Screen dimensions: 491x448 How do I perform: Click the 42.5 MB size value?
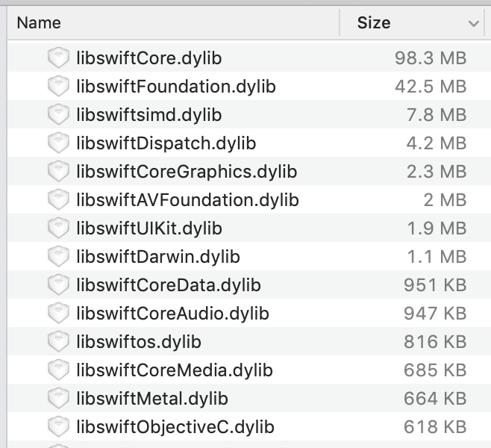tap(431, 87)
